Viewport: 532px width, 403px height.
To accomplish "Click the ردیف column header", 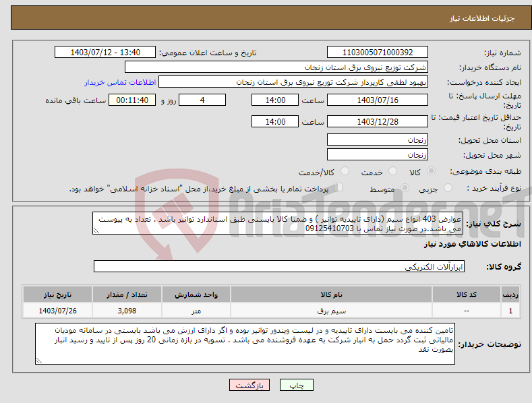I will [x=510, y=294].
